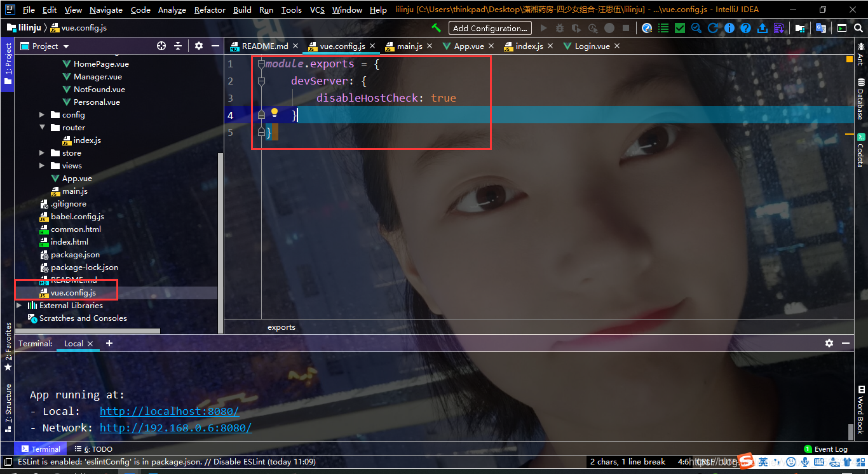The image size is (868, 474).
Task: Expand the store folder
Action: [x=42, y=153]
